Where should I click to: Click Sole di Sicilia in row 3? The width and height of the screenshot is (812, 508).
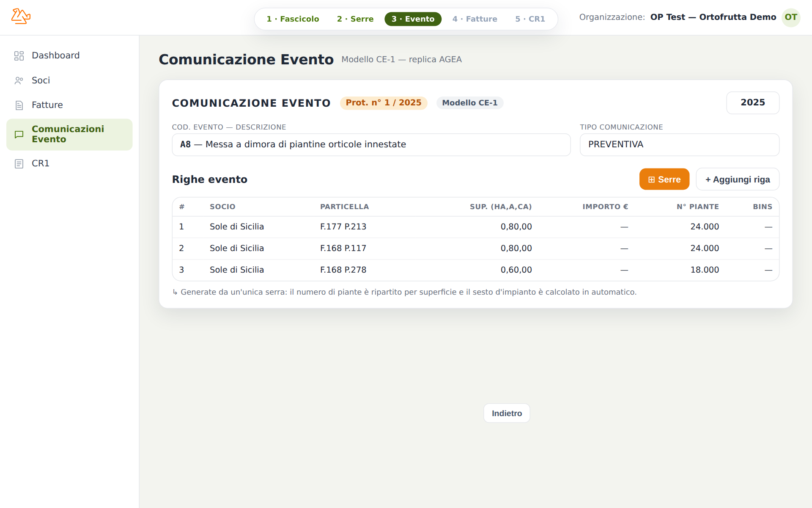pyautogui.click(x=237, y=270)
